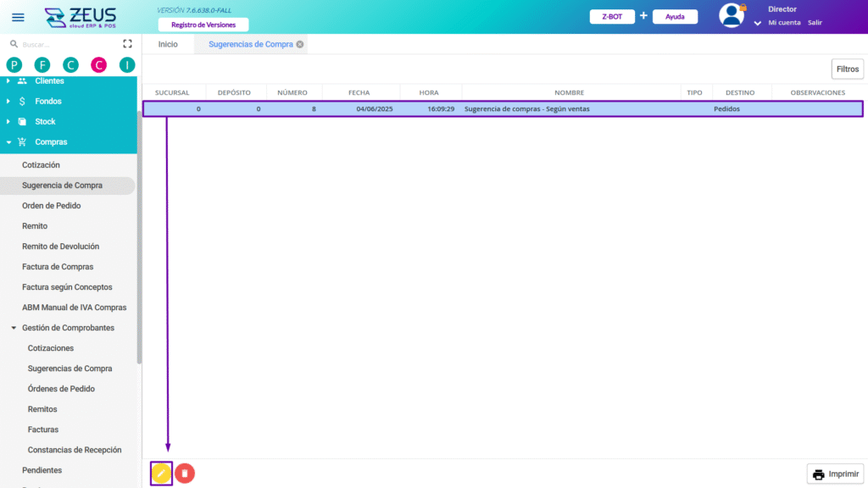Click the plus icon beside Z-BOT
868x488 pixels.
643,16
